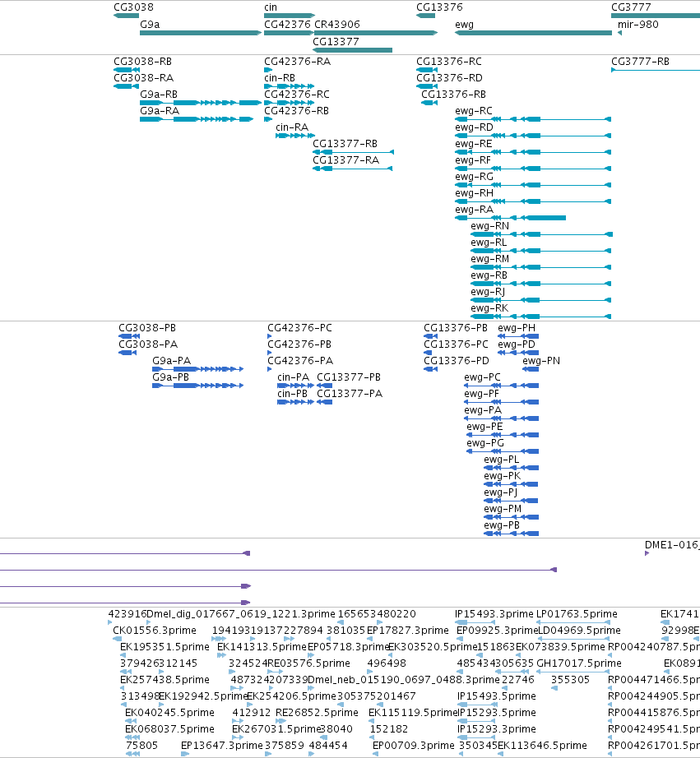The image size is (700, 758).
Task: Select transcript CG3777-RB
Action: (641, 62)
